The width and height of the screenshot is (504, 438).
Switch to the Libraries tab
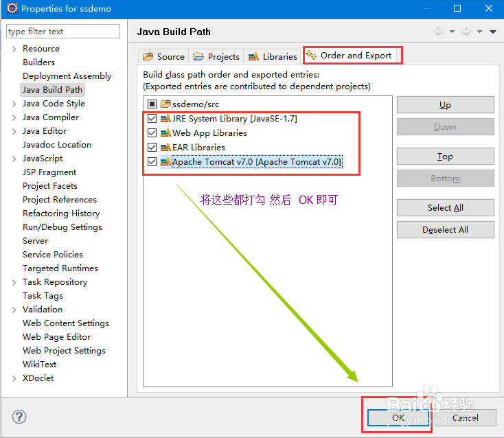pos(273,56)
